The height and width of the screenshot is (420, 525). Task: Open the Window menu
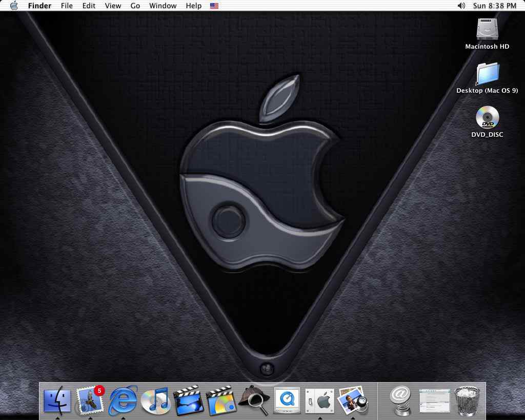point(163,6)
